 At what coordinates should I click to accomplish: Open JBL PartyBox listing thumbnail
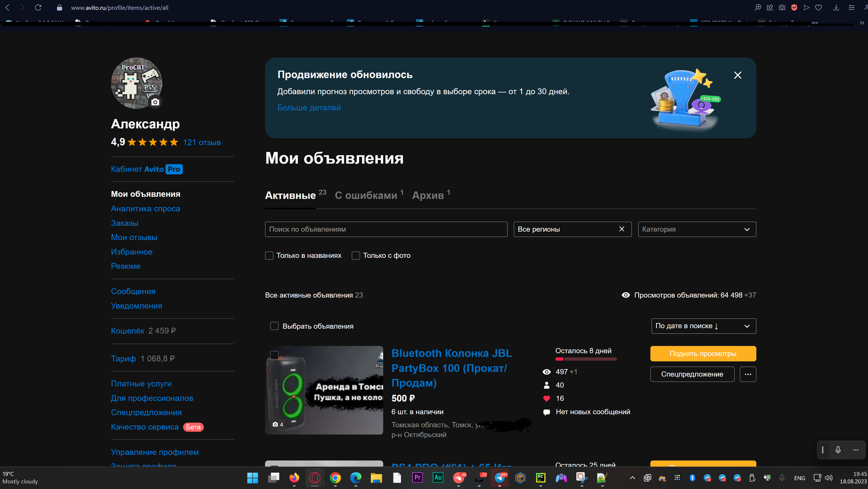324,390
